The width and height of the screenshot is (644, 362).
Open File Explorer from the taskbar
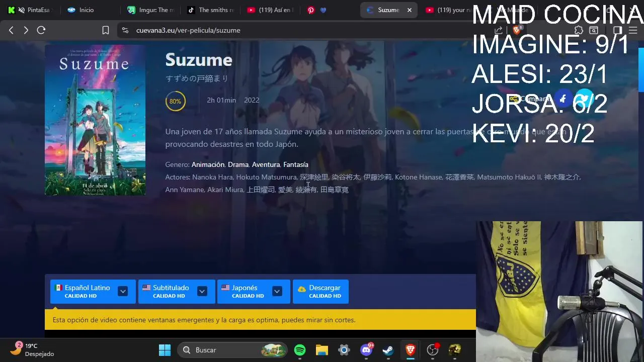point(322,350)
